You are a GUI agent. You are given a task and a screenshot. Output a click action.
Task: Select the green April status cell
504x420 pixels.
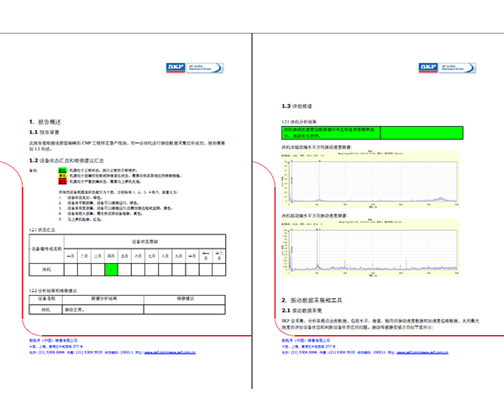(x=110, y=270)
